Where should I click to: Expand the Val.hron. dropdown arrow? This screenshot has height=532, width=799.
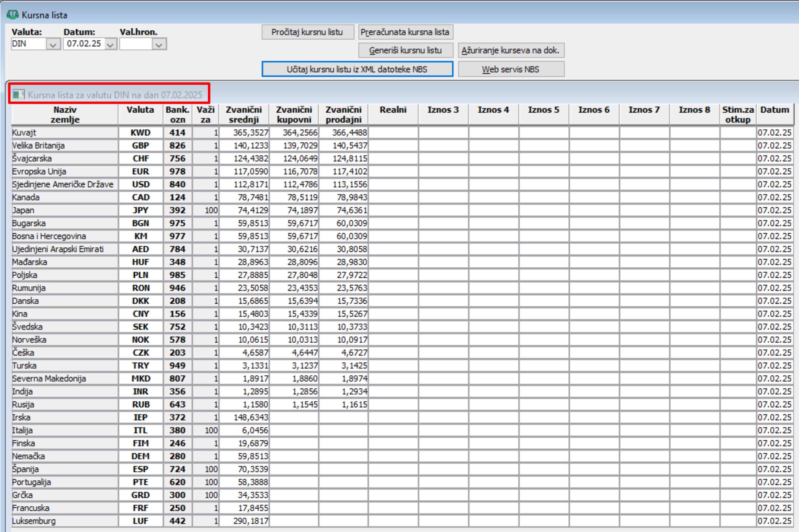159,44
